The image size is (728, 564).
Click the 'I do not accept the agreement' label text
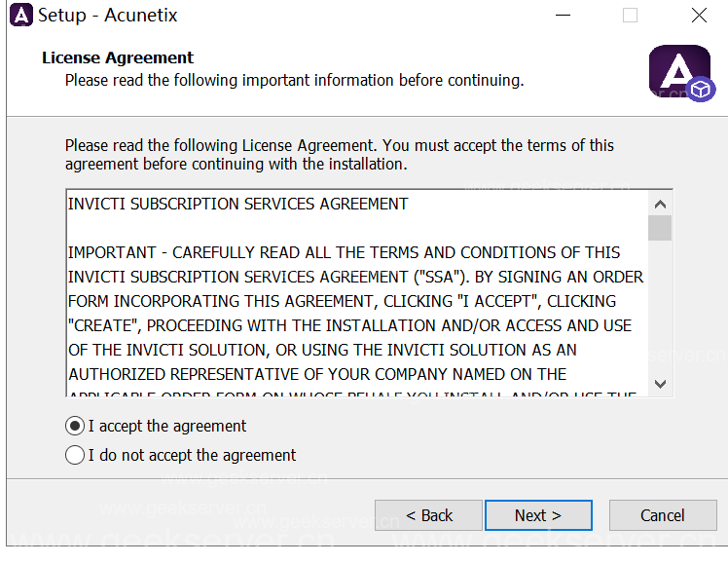click(192, 455)
